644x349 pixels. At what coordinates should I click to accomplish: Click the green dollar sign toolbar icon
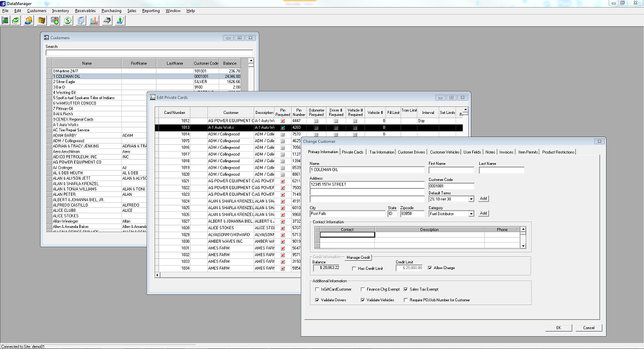pos(68,21)
